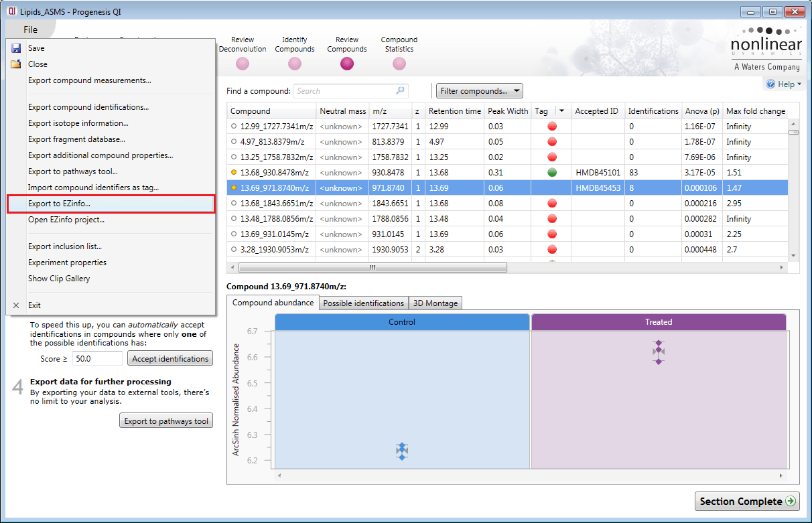Click the red tag of 13.68_1843.6651m/z row

(x=553, y=204)
